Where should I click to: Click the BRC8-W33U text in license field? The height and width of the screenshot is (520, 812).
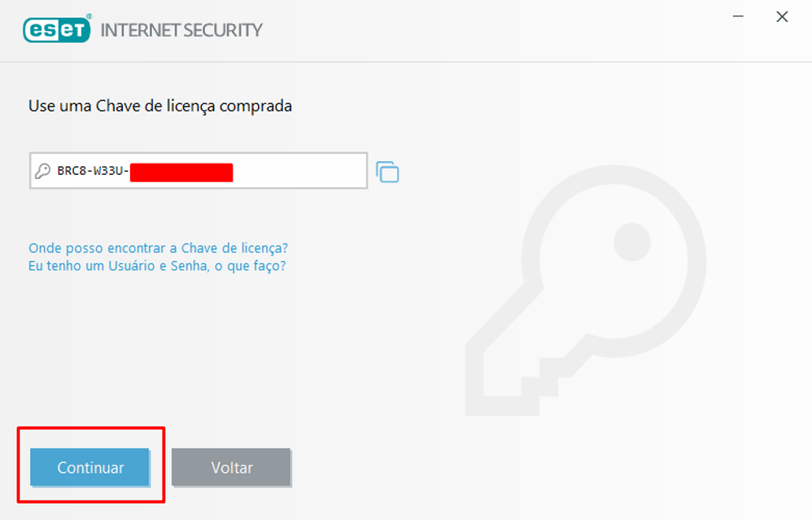click(93, 172)
